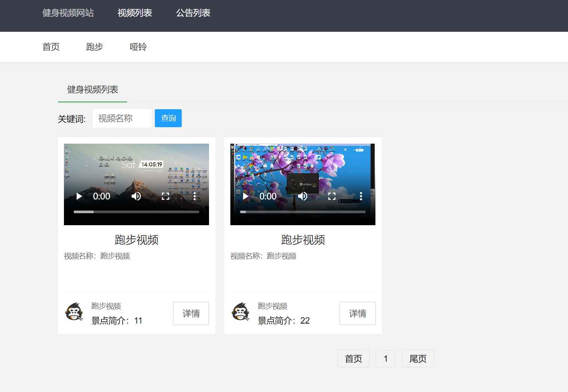Image resolution: width=568 pixels, height=392 pixels.
Task: Open more options menu on the first video
Action: tap(194, 196)
